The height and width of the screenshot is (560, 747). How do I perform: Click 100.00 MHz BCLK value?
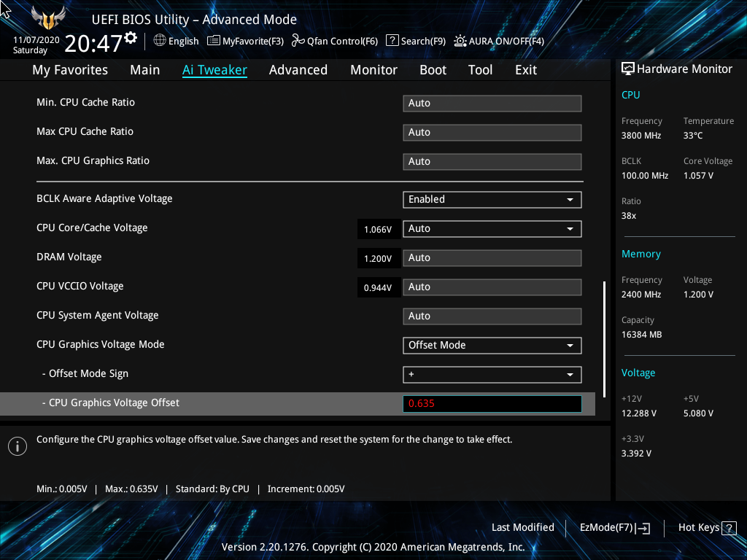point(645,176)
